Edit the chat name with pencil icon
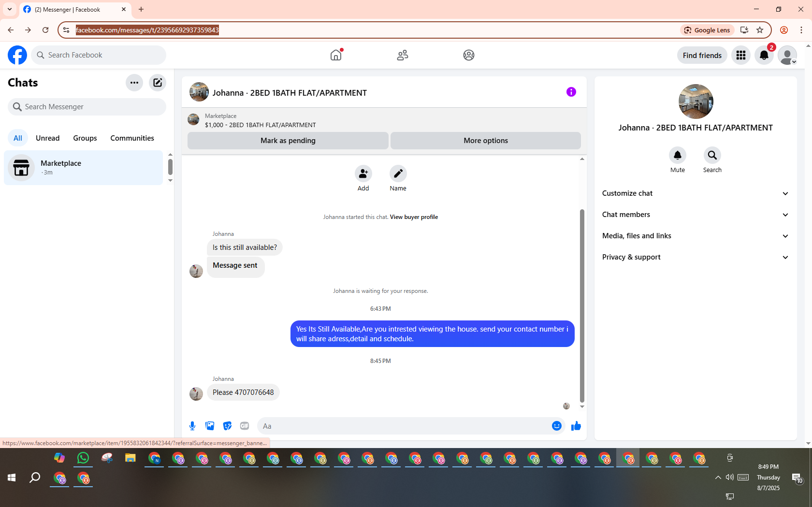This screenshot has width=812, height=507. point(398,174)
